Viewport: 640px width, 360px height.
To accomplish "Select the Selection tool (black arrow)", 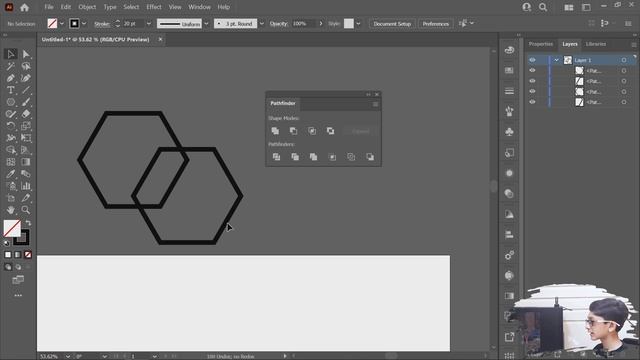I will point(11,54).
